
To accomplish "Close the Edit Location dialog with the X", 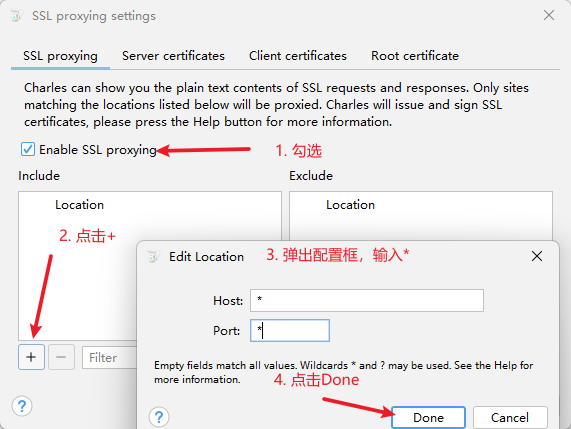I will pos(537,256).
